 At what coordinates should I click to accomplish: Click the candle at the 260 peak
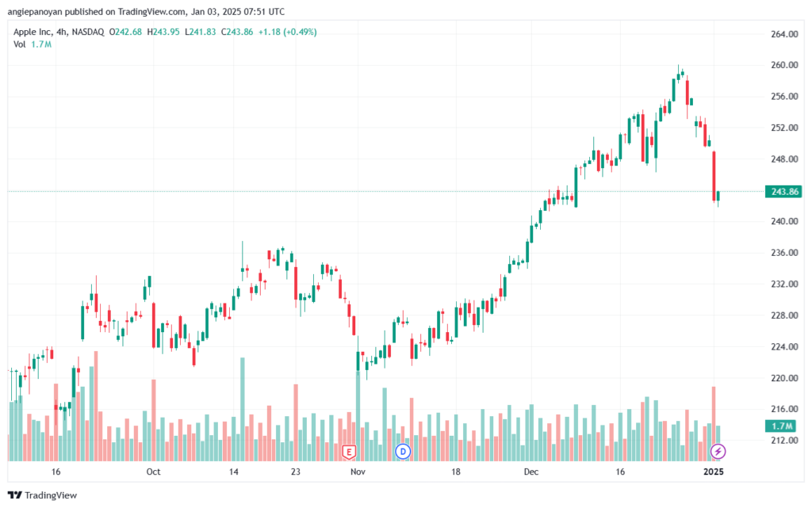point(679,77)
